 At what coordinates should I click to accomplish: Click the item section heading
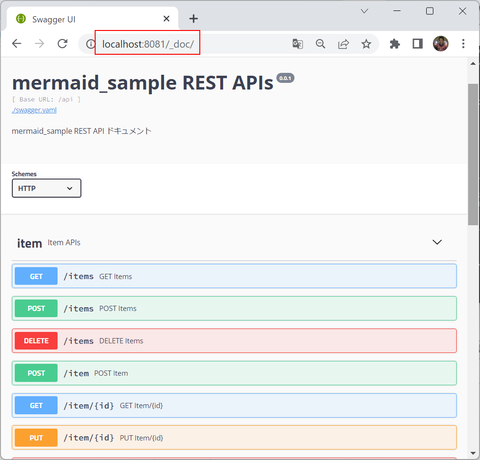[29, 243]
